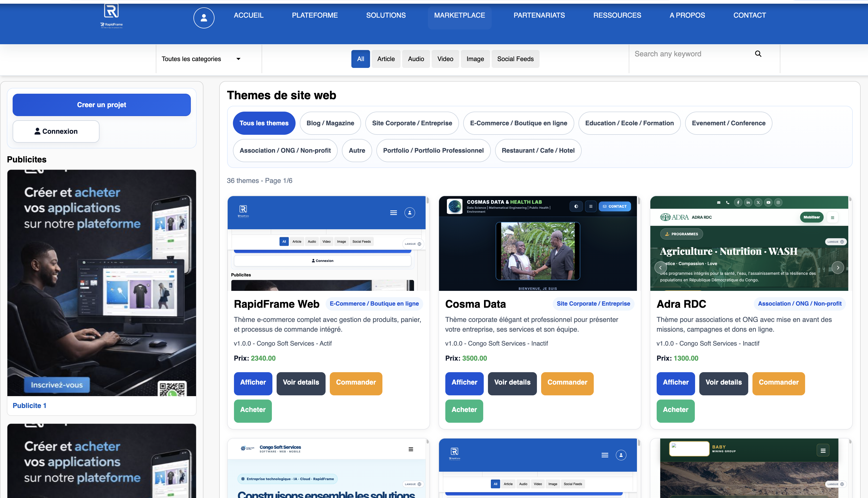Click LANGUE globe button in RapidFrame Web preview
Image resolution: width=868 pixels, height=498 pixels.
pyautogui.click(x=413, y=244)
